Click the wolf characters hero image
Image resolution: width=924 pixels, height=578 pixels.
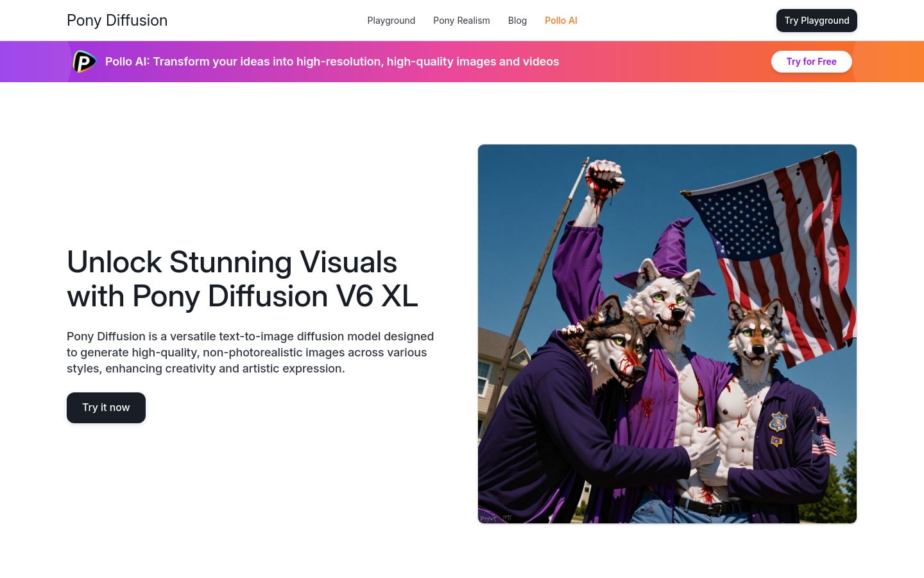pos(667,334)
